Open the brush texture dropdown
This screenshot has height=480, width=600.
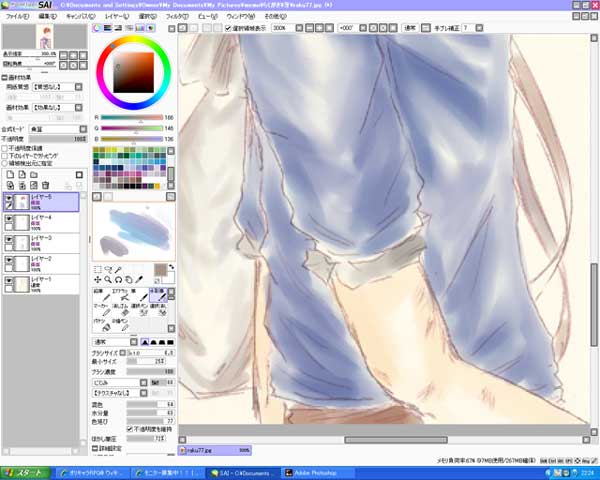point(120,393)
